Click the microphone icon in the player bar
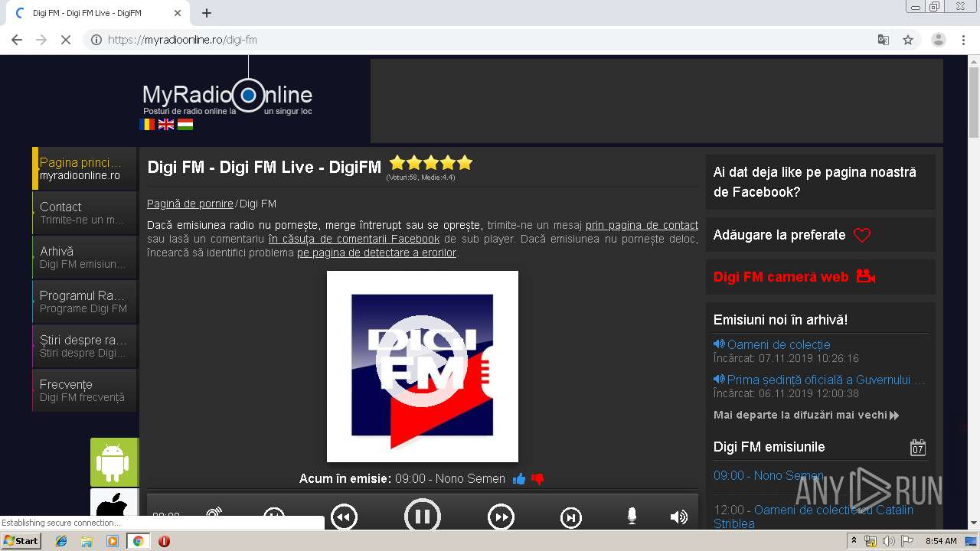Viewport: 980px width, 551px height. [632, 517]
